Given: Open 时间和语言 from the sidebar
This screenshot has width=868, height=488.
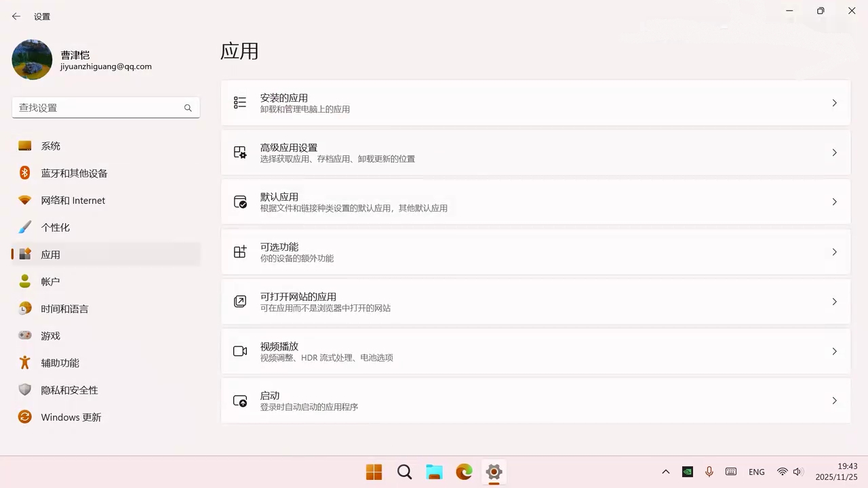Looking at the screenshot, I should coord(64,309).
